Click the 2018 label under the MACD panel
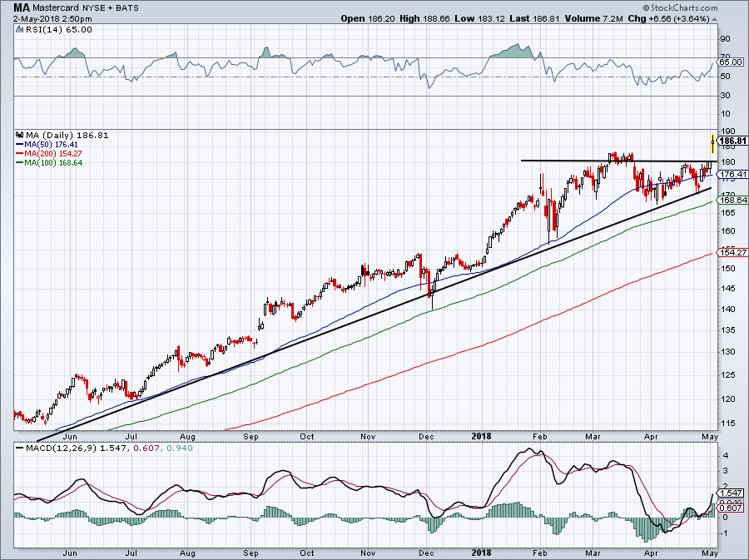The image size is (749, 560). pos(481,553)
